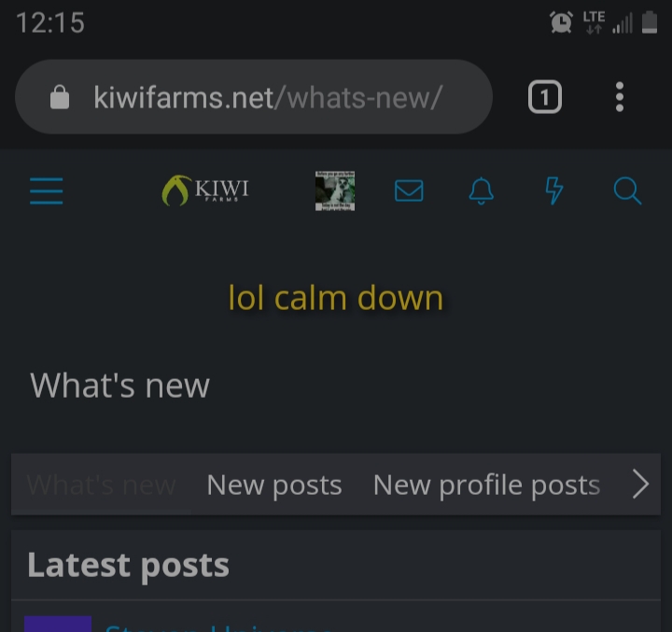This screenshot has width=672, height=632.
Task: Select the kiwifarms.net address bar
Action: [254, 97]
